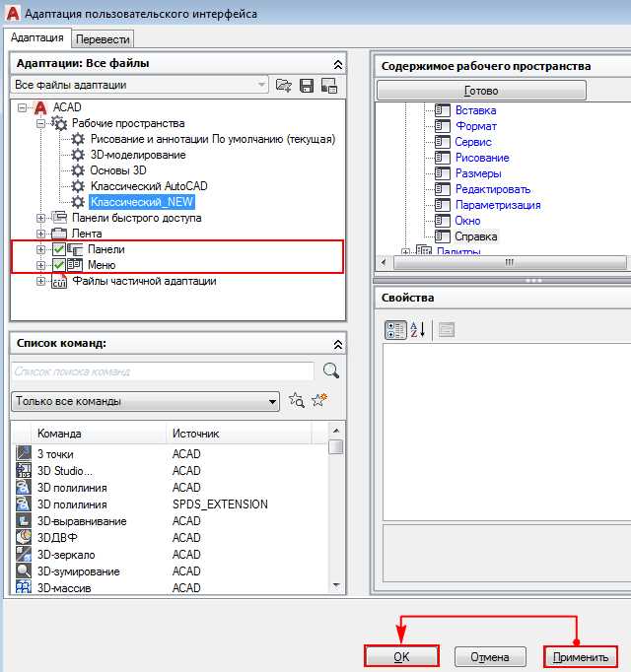Expand the Лента node
The width and height of the screenshot is (631, 672).
point(40,234)
